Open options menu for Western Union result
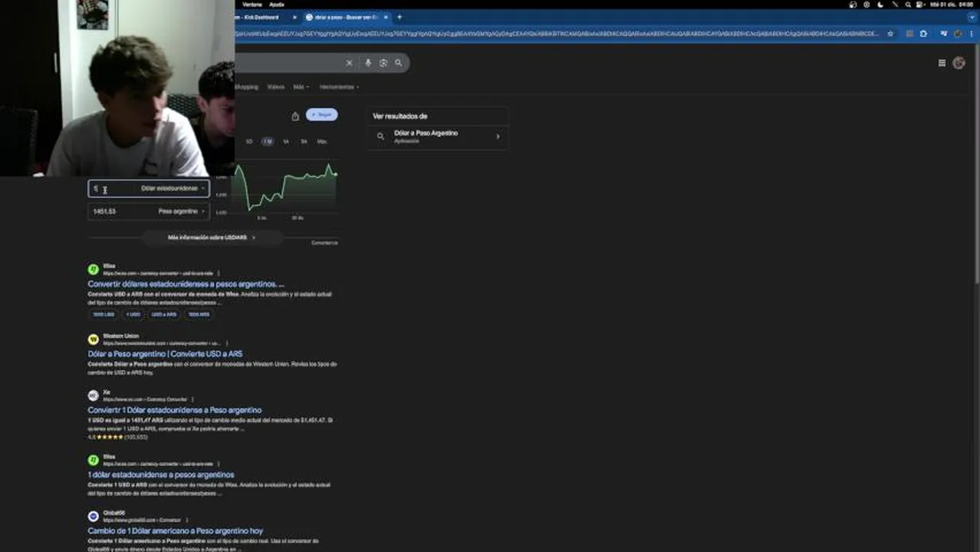 pos(226,343)
